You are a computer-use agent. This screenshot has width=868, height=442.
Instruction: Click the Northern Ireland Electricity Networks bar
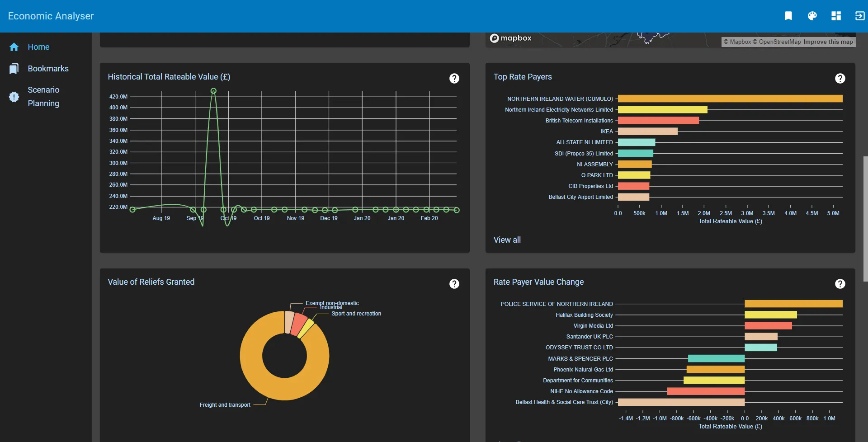click(663, 110)
